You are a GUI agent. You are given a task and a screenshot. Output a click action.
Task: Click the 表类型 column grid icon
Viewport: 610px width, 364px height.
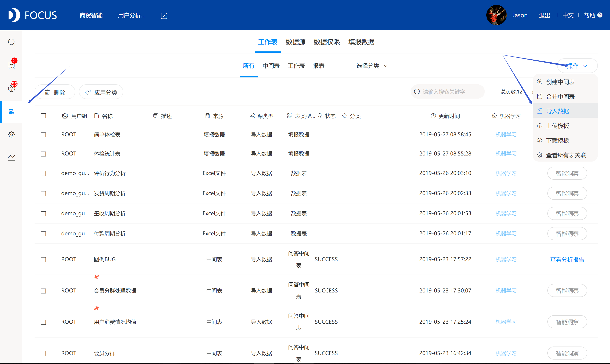tap(290, 116)
